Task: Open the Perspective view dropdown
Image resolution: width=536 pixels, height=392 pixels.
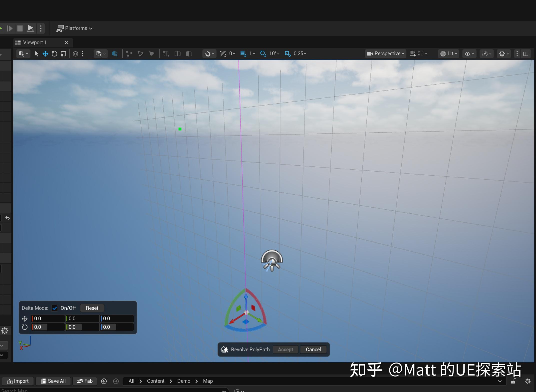Action: (x=385, y=53)
